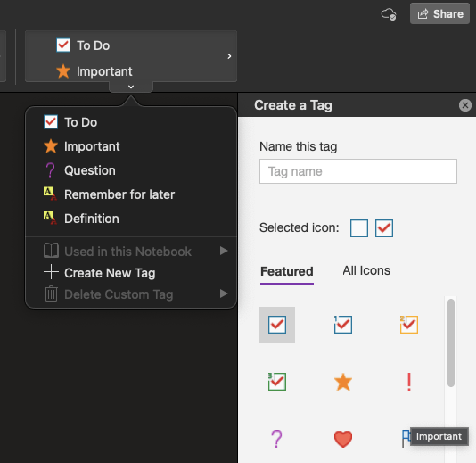The width and height of the screenshot is (476, 463).
Task: Pick the orange star icon in grid
Action: pos(343,382)
